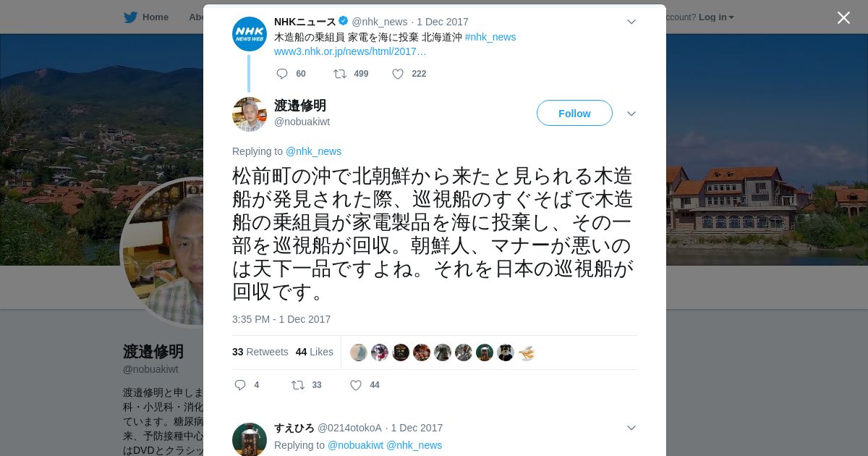Screen dimensions: 868x456
Task: Open options chevron on すえひろ's reply
Action: click(x=631, y=428)
